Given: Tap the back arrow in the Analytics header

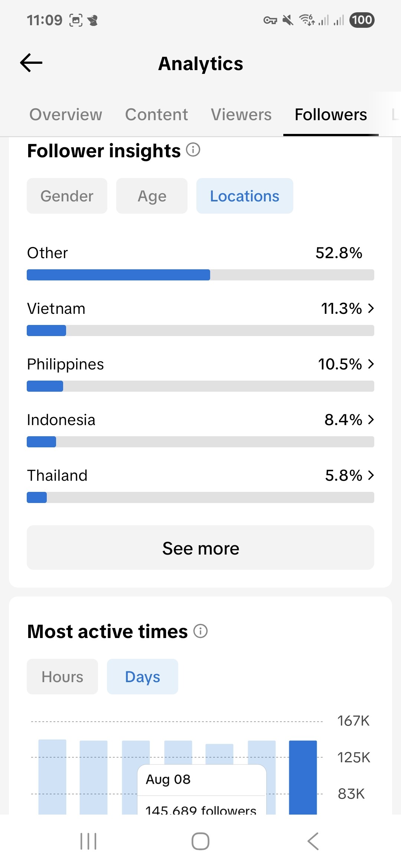Looking at the screenshot, I should 31,63.
